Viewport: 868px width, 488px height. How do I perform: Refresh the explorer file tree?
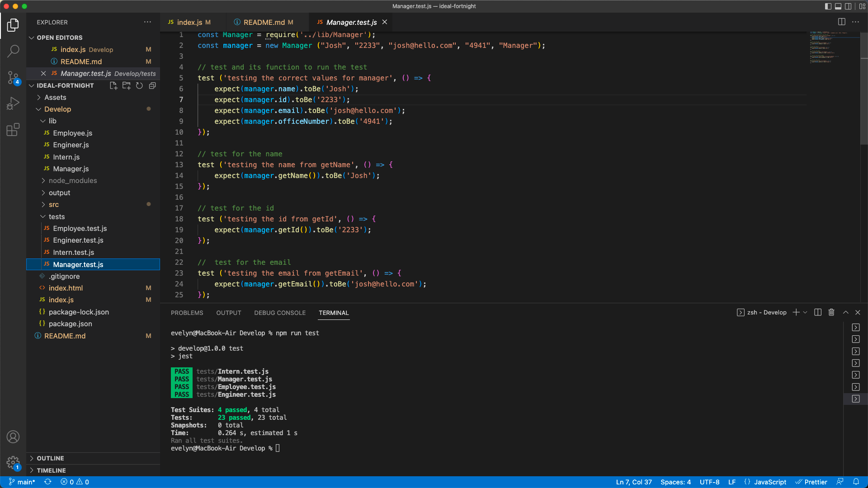point(139,86)
